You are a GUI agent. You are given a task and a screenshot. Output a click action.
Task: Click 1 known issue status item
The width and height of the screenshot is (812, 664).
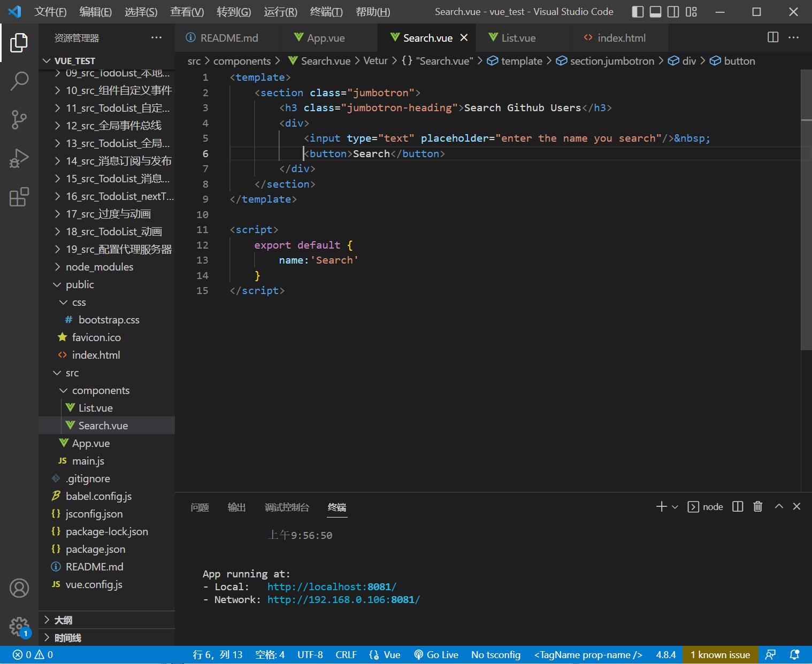(x=720, y=655)
